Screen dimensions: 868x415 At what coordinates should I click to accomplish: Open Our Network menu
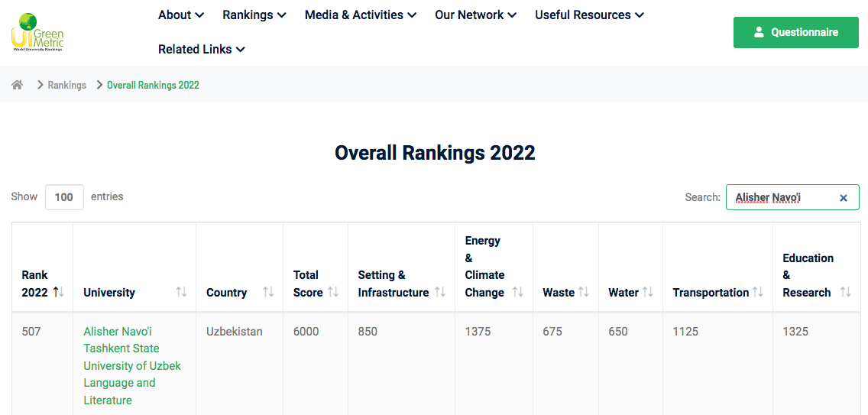475,15
